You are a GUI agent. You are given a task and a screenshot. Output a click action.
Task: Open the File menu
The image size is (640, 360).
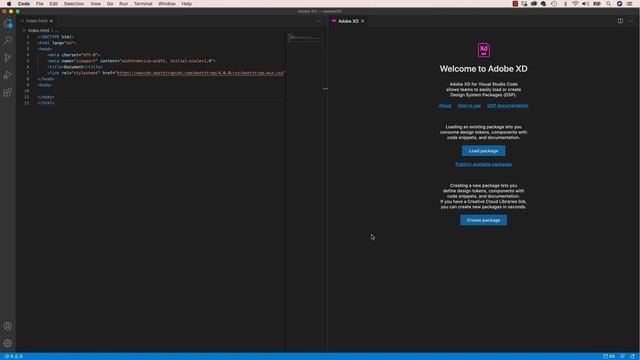point(40,4)
